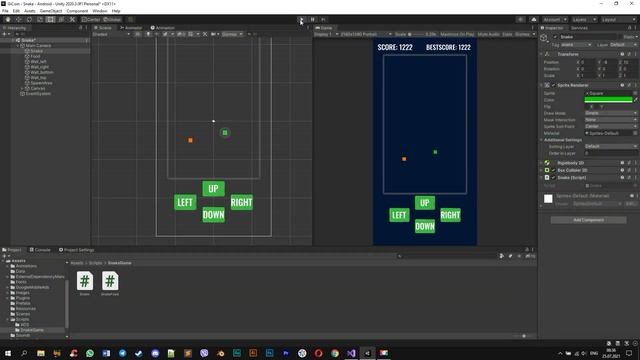The width and height of the screenshot is (640, 360).
Task: Click the Add Component button
Action: click(588, 220)
